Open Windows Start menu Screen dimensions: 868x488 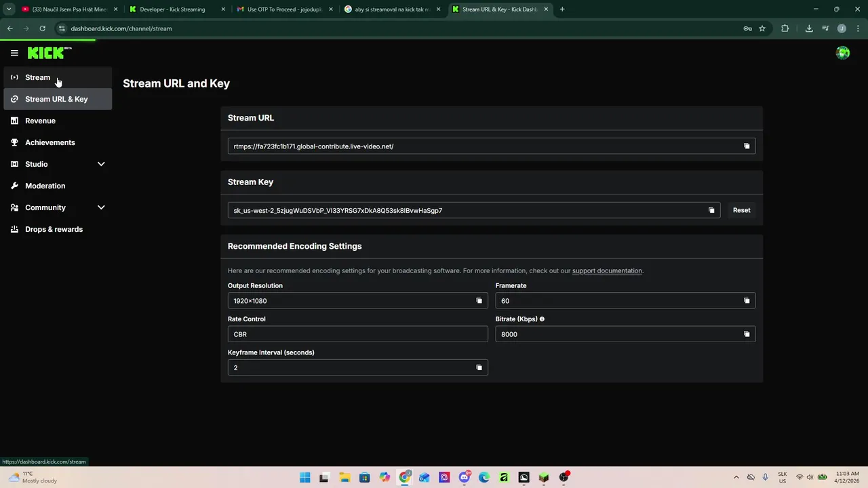coord(304,477)
